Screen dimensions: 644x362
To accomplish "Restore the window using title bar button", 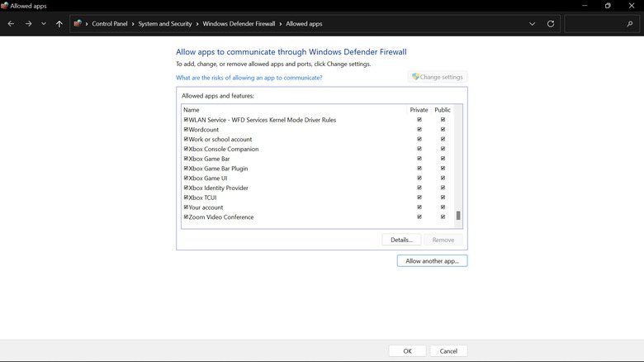I will [608, 6].
